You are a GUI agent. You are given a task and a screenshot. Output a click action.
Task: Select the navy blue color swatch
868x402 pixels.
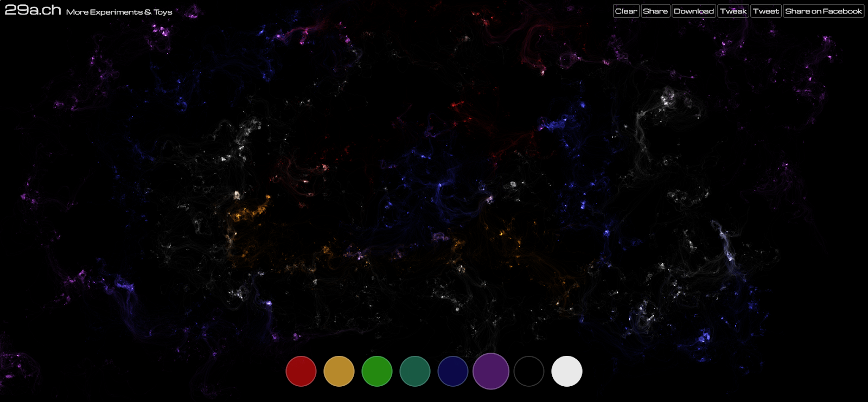[x=453, y=372]
